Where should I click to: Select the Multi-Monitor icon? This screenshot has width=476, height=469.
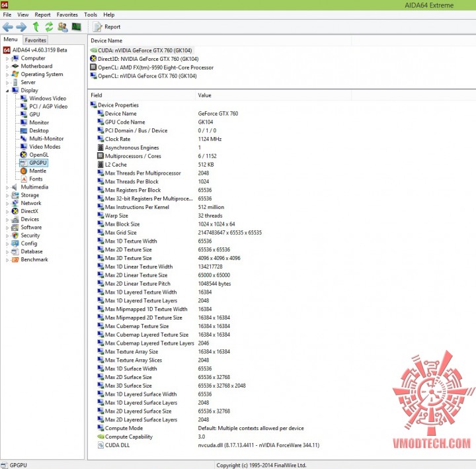[24, 138]
